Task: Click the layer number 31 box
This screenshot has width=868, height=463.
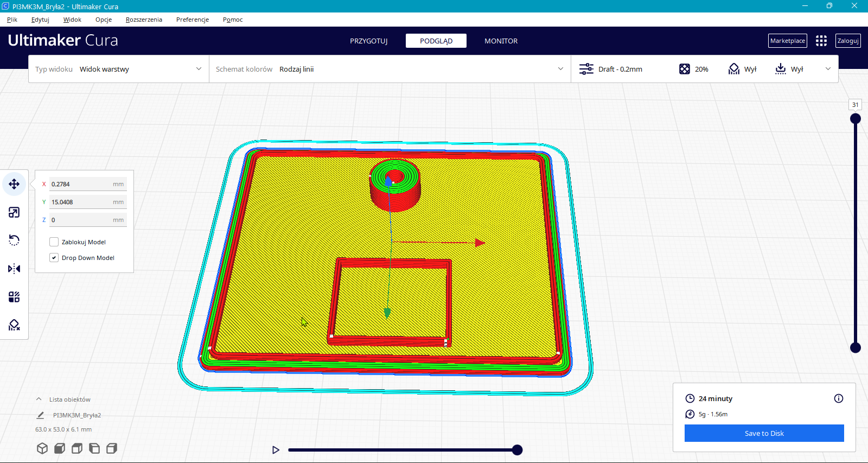Action: point(856,105)
